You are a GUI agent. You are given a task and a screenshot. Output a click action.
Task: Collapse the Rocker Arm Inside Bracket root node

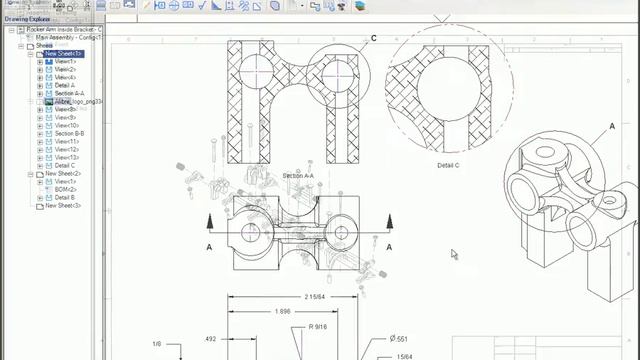11,30
